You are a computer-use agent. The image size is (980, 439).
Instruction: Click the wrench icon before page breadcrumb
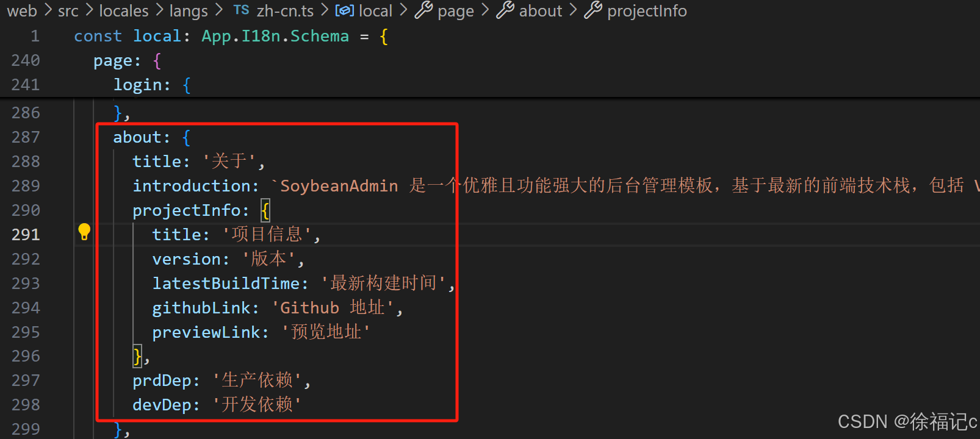point(423,10)
